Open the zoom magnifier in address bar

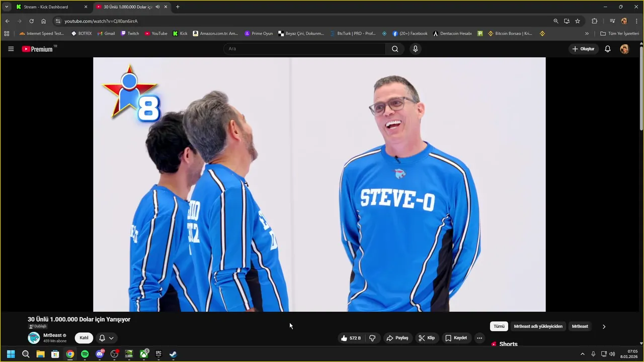pos(555,21)
